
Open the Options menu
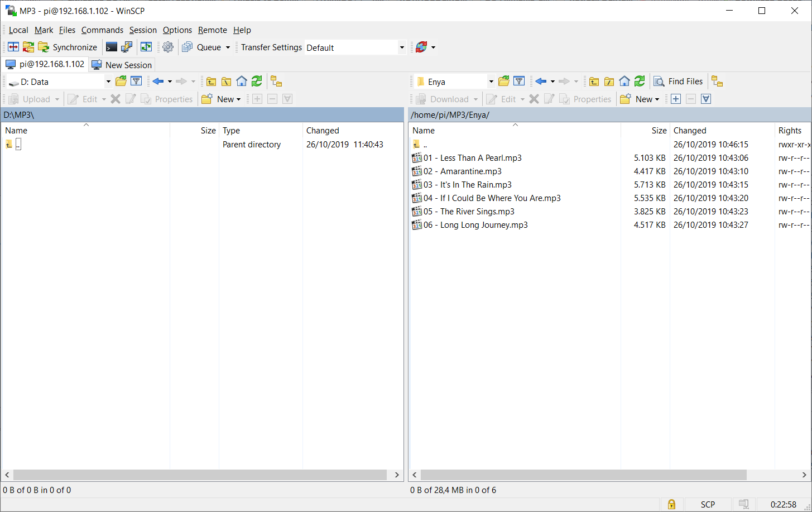[x=177, y=30]
